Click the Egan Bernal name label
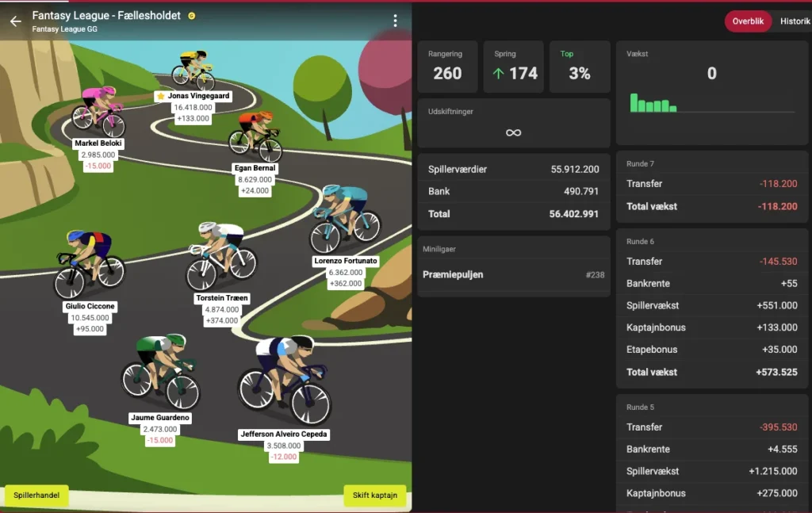Image resolution: width=812 pixels, height=513 pixels. pyautogui.click(x=255, y=168)
